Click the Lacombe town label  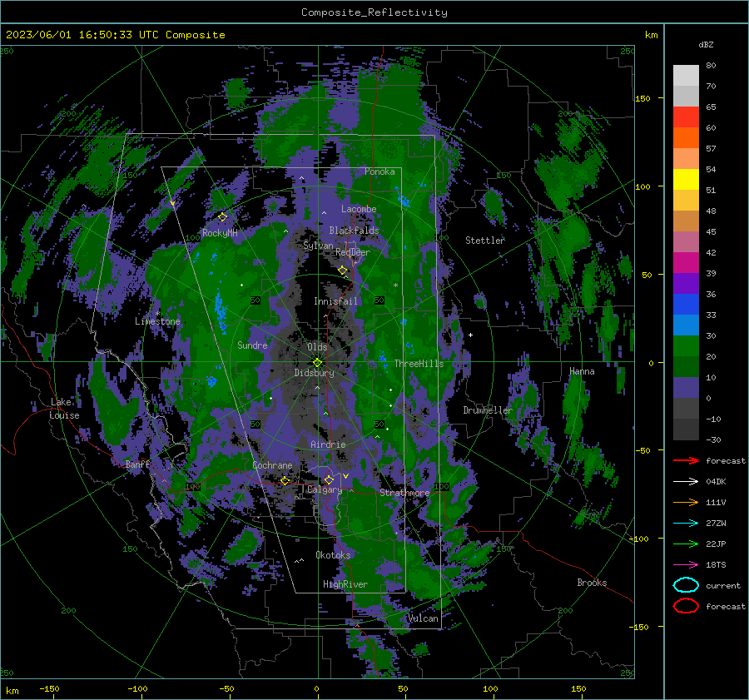point(359,209)
